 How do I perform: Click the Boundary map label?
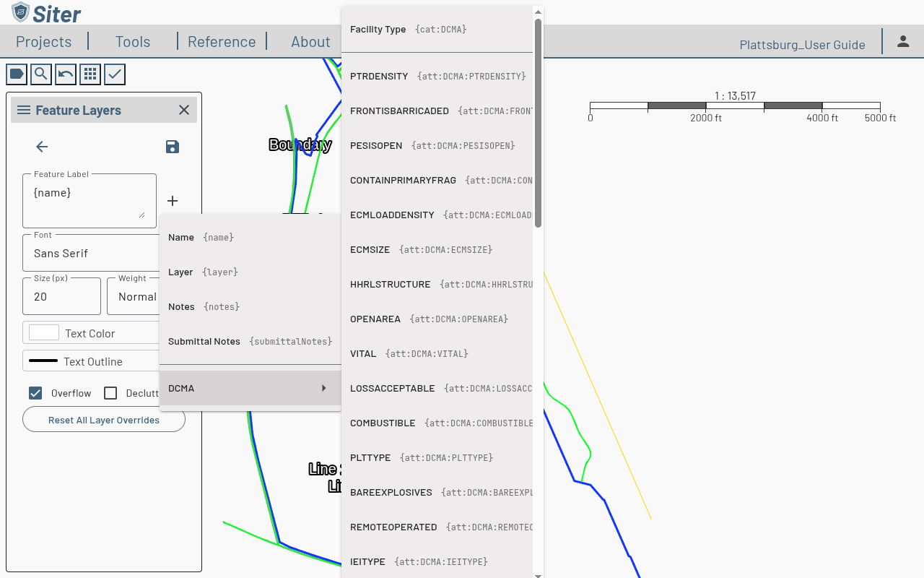(300, 144)
